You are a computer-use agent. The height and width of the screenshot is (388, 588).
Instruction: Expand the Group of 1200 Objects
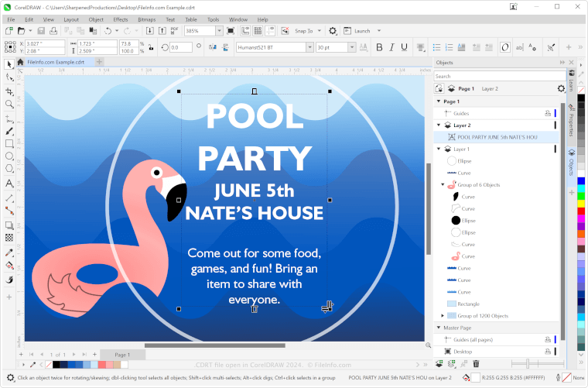pyautogui.click(x=443, y=316)
